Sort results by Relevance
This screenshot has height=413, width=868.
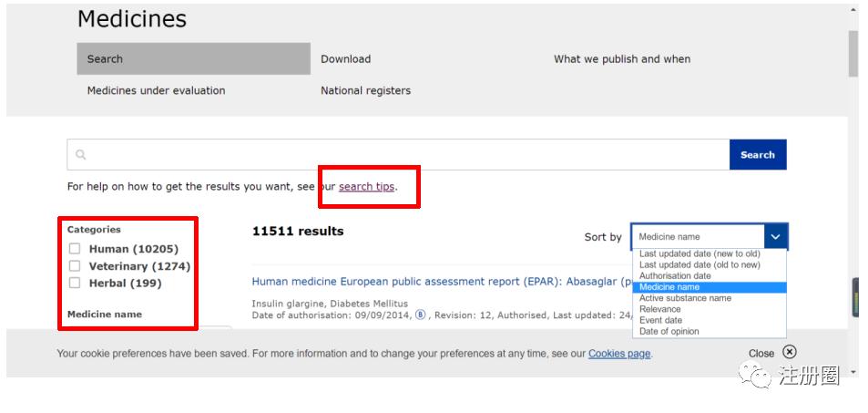point(660,309)
